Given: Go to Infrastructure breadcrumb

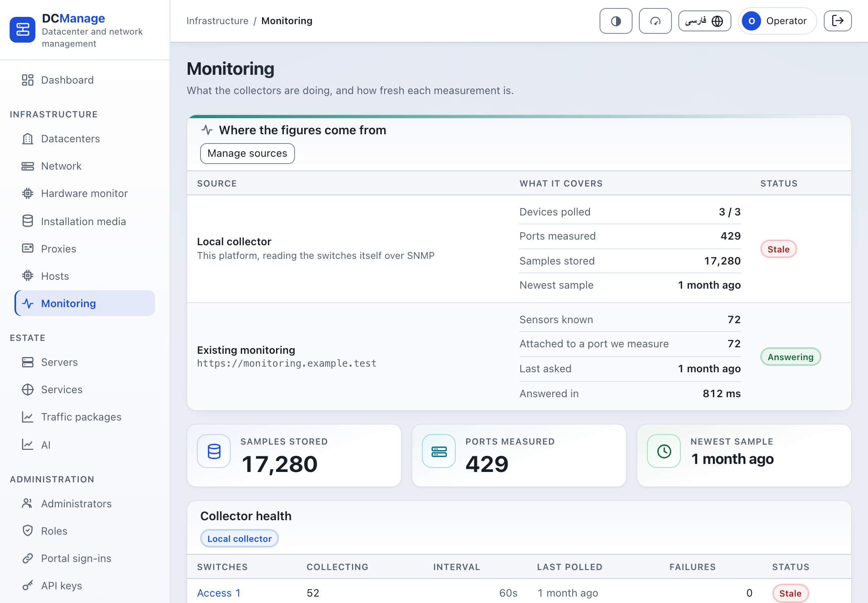Looking at the screenshot, I should tap(217, 21).
